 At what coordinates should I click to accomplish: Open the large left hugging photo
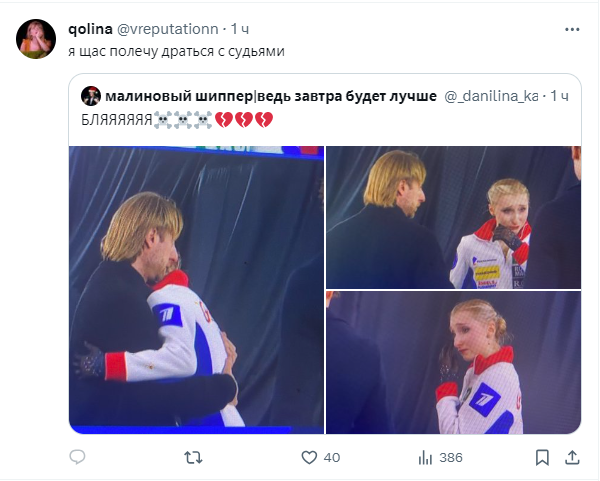click(196, 290)
